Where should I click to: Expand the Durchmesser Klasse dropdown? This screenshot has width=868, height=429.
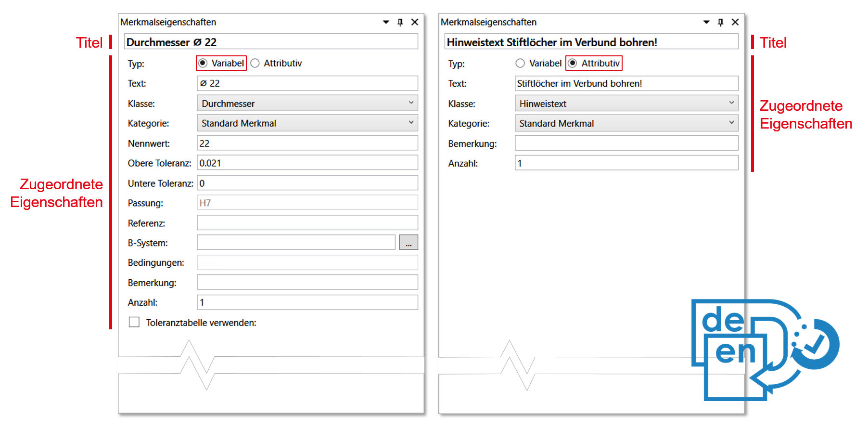pyautogui.click(x=307, y=103)
